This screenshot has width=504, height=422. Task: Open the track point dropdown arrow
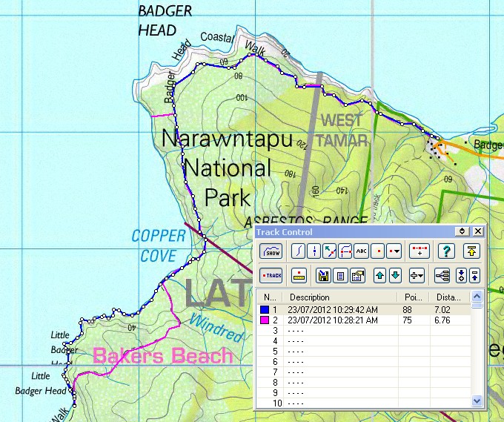[x=394, y=251]
